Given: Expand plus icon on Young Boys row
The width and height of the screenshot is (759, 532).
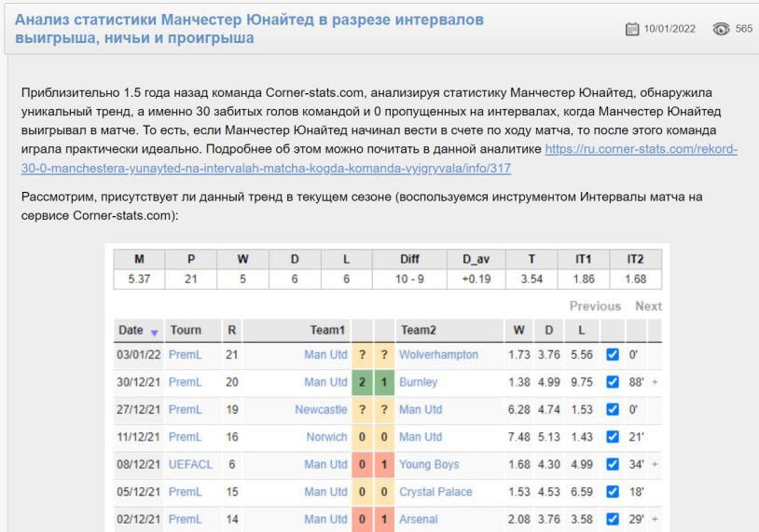Looking at the screenshot, I should tap(655, 464).
